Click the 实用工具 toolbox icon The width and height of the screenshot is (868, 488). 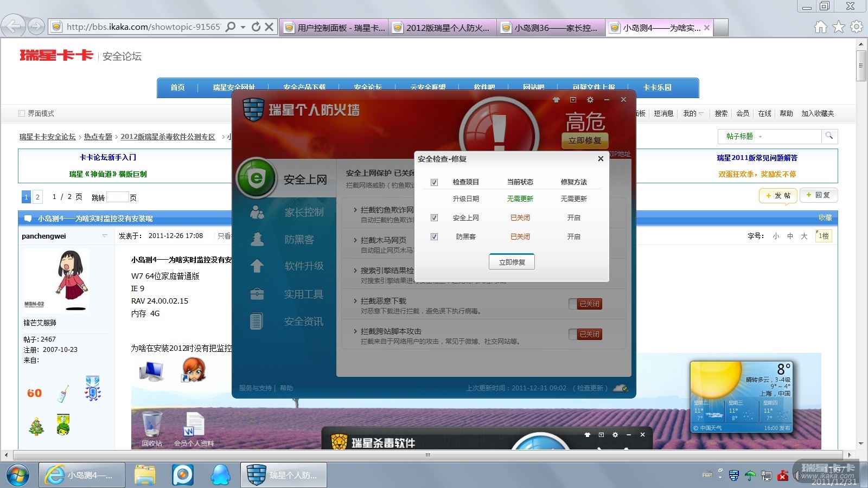(257, 294)
